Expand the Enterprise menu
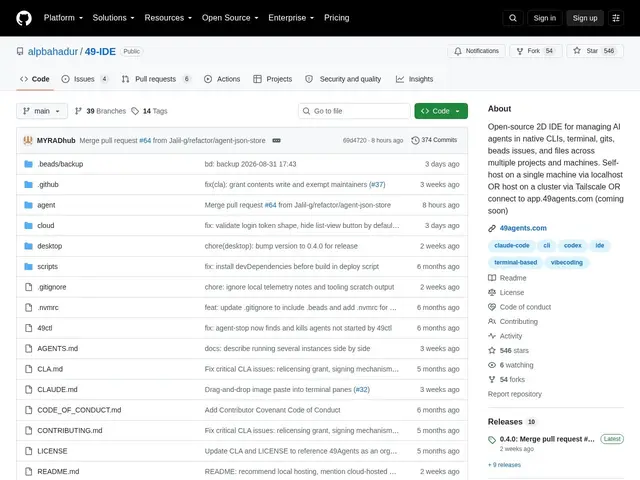The height and width of the screenshot is (480, 640). 291,18
